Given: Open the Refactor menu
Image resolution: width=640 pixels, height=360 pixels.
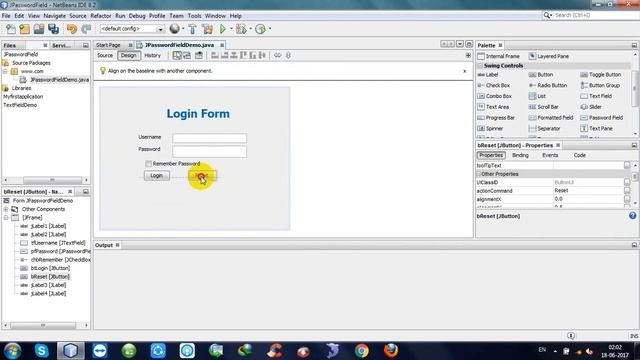Looking at the screenshot, I should (101, 16).
